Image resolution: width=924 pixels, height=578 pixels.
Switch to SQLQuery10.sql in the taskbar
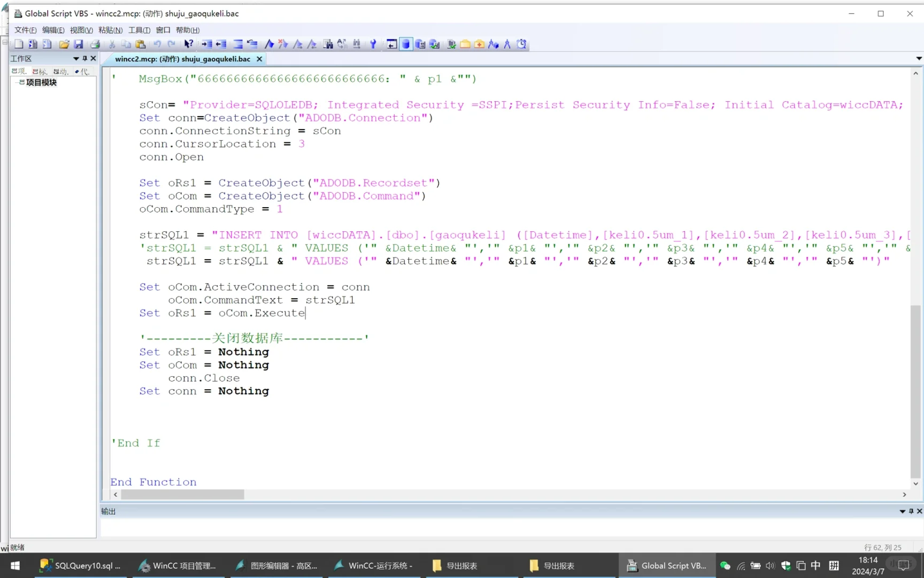pyautogui.click(x=80, y=566)
